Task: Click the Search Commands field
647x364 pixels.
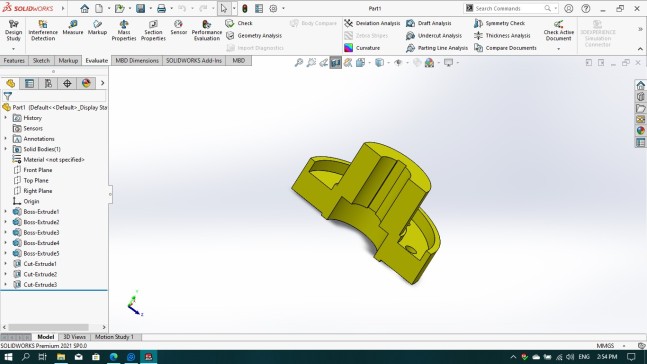Action: coord(511,8)
